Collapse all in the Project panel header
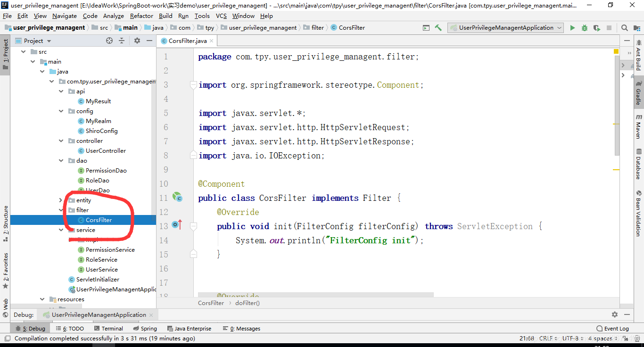This screenshot has width=644, height=347. coord(122,41)
